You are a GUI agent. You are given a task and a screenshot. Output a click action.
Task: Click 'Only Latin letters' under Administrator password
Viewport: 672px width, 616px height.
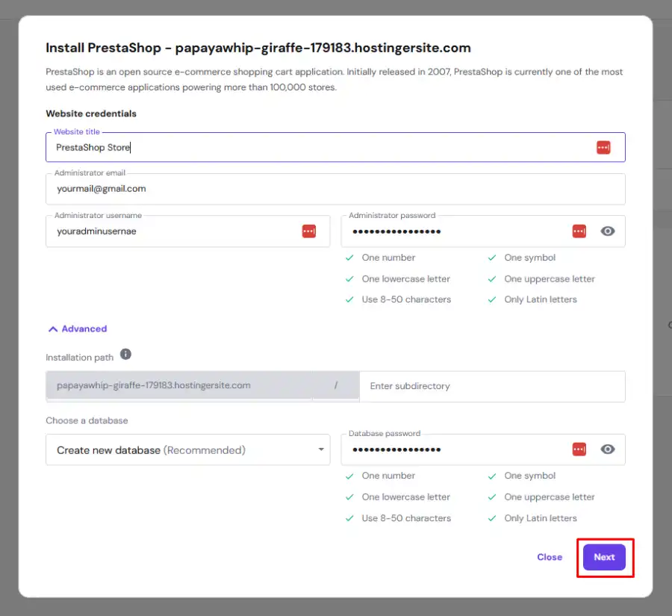click(x=541, y=299)
